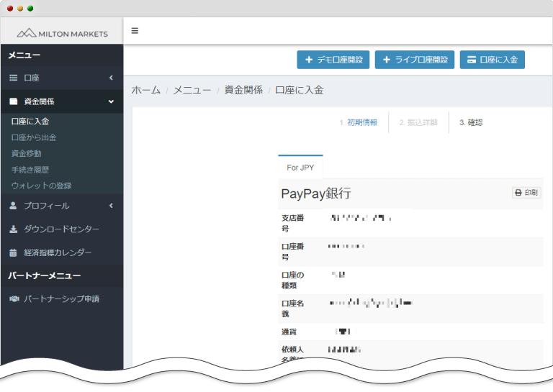Open 口座に入金 in the sidebar submenu
Screen dimensions: 553x392
click(x=30, y=122)
